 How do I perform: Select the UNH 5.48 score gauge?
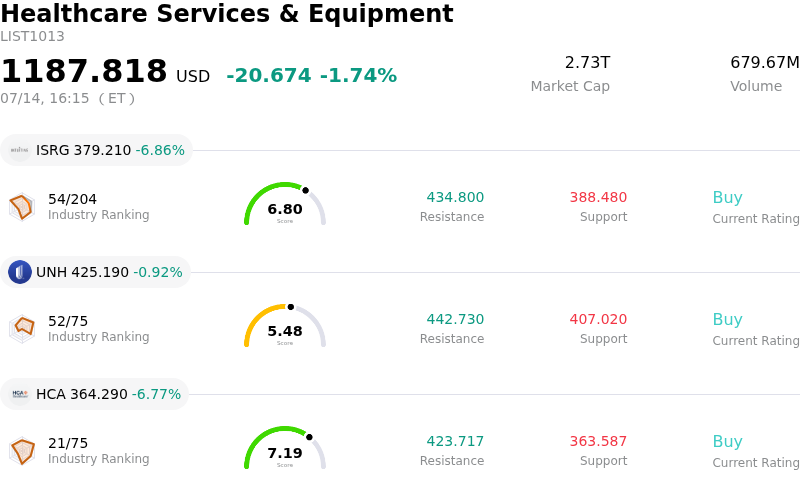(x=285, y=326)
